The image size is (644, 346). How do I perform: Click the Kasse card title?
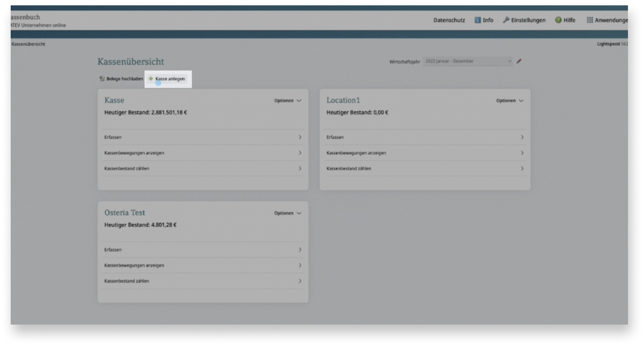point(114,100)
